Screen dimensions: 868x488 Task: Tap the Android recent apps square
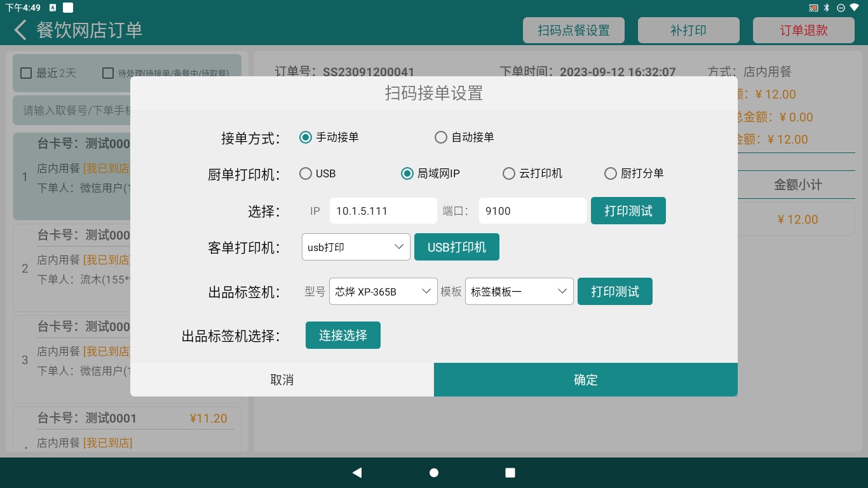coord(510,472)
